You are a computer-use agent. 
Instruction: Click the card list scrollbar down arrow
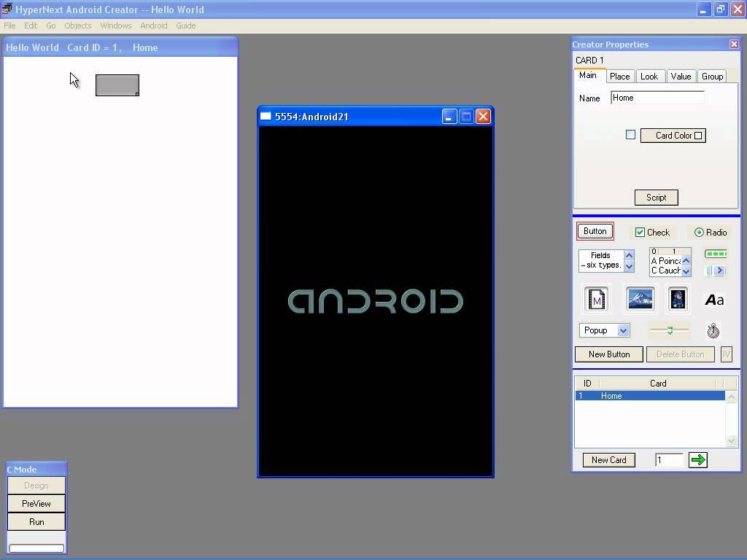(731, 441)
